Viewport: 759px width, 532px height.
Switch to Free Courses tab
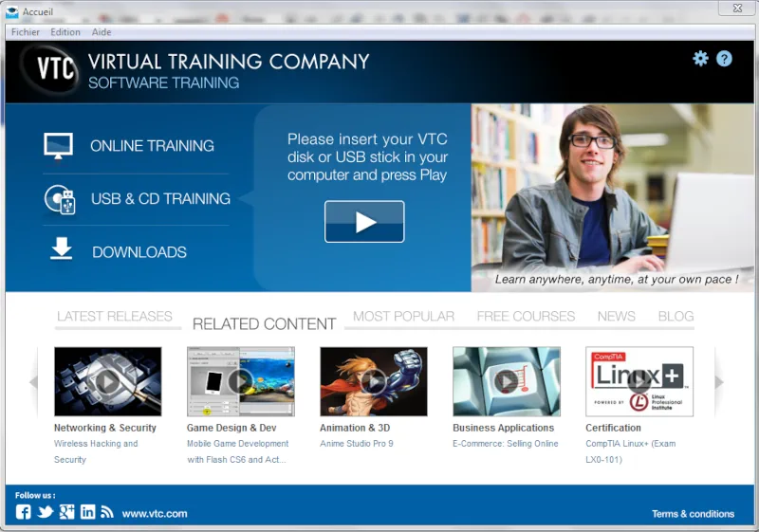[526, 317]
